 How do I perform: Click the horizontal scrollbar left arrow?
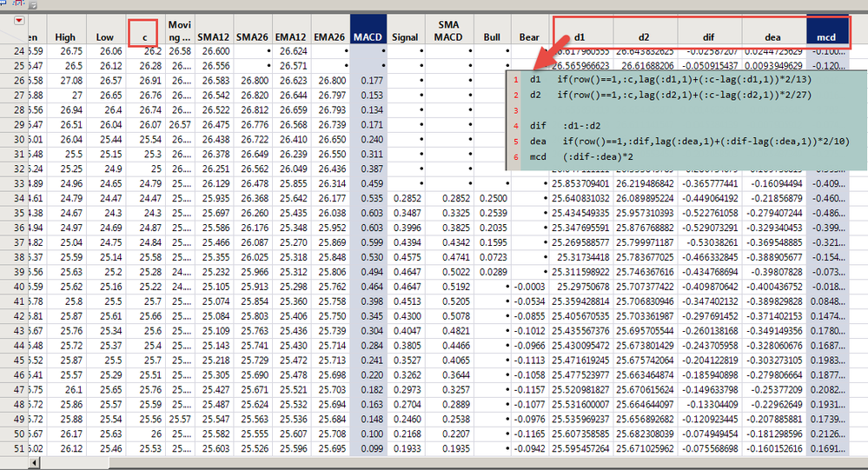(35, 464)
